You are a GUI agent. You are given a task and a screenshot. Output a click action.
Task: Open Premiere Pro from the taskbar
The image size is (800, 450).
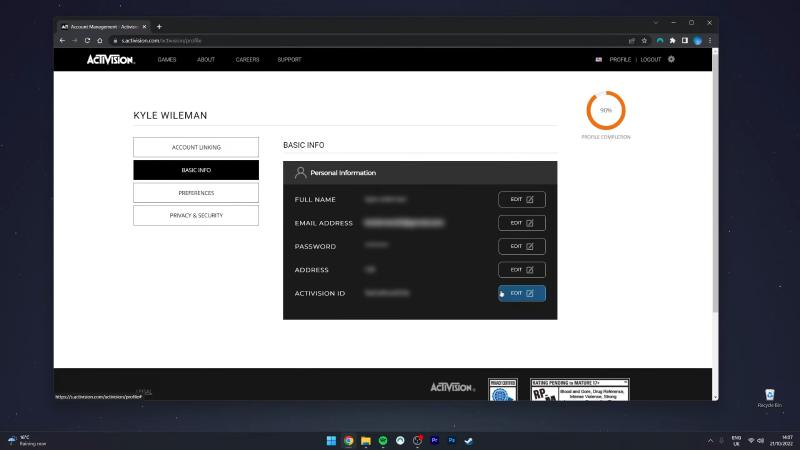435,440
